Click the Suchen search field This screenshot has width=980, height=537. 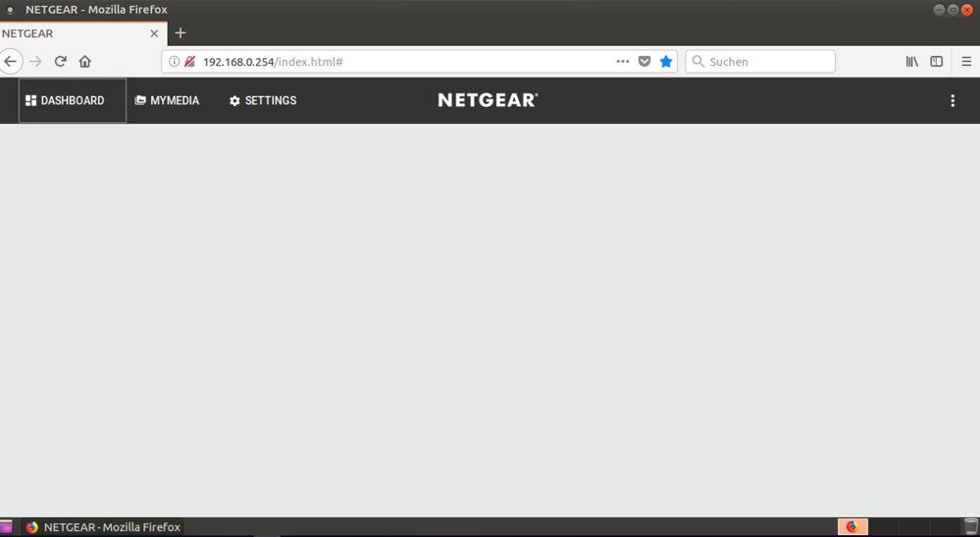pos(760,61)
